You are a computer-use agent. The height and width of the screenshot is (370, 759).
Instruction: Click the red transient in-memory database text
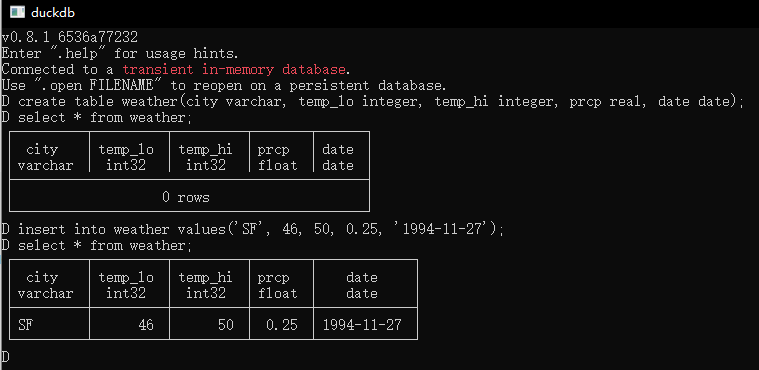point(234,69)
